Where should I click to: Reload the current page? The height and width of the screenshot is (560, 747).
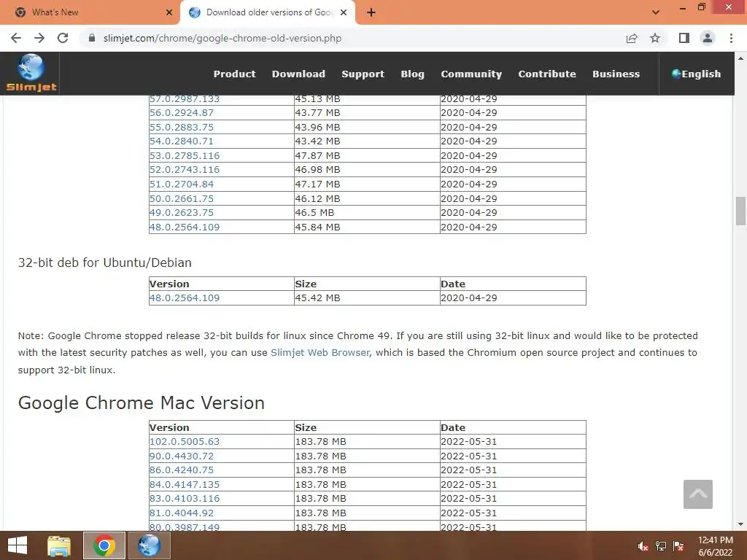coord(63,38)
